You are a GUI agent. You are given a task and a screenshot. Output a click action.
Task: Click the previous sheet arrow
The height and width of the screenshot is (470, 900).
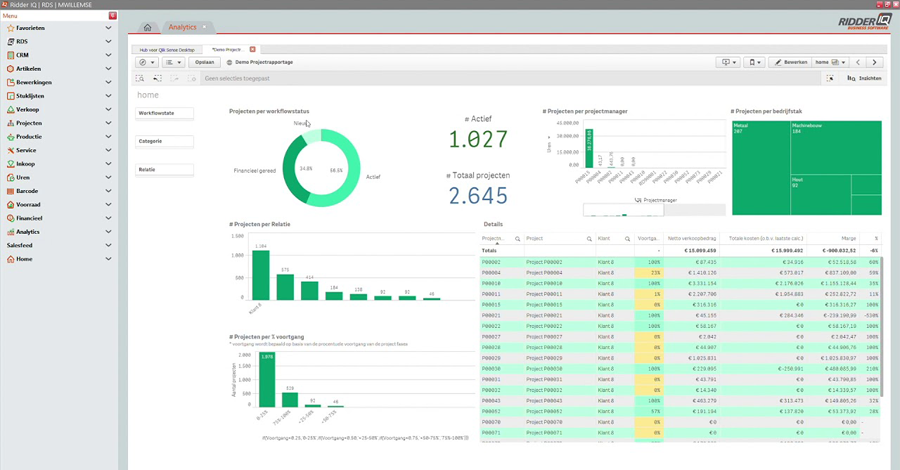tap(858, 62)
